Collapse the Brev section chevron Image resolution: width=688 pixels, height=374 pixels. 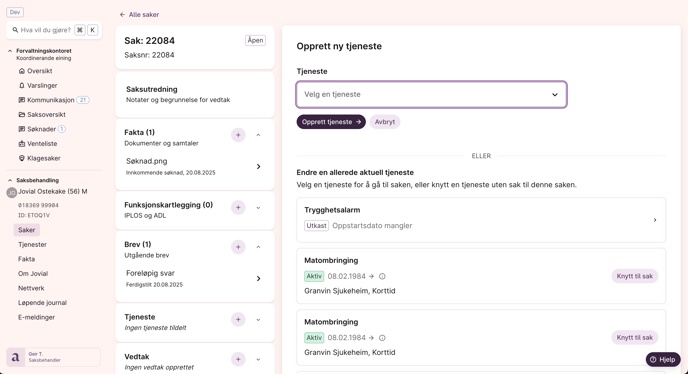coord(258,247)
